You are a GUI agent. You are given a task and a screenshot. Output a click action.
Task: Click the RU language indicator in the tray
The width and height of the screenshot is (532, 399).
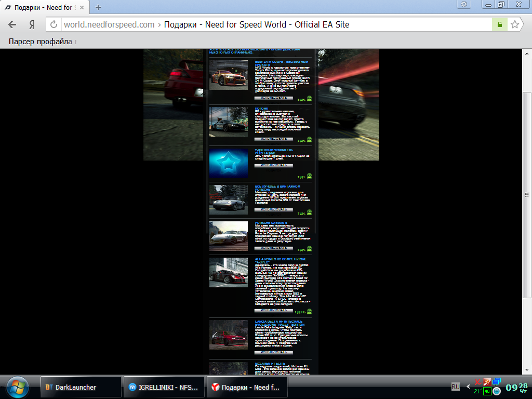click(x=456, y=387)
